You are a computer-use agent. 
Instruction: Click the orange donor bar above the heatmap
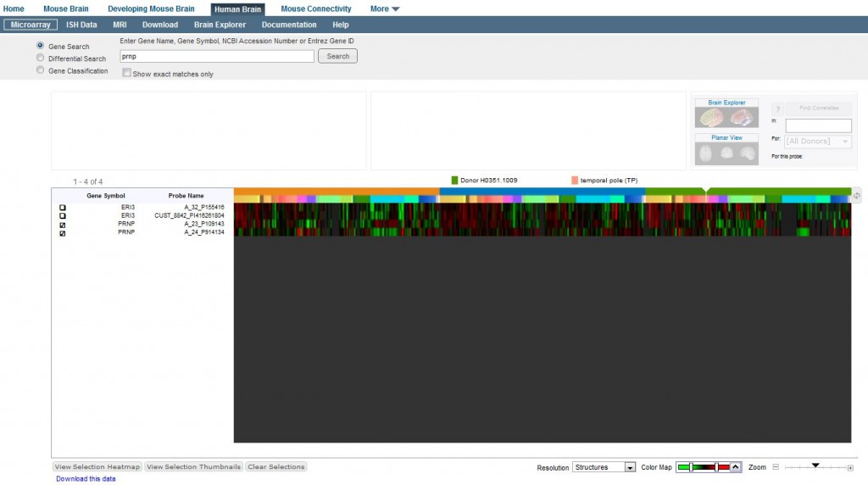(x=337, y=192)
